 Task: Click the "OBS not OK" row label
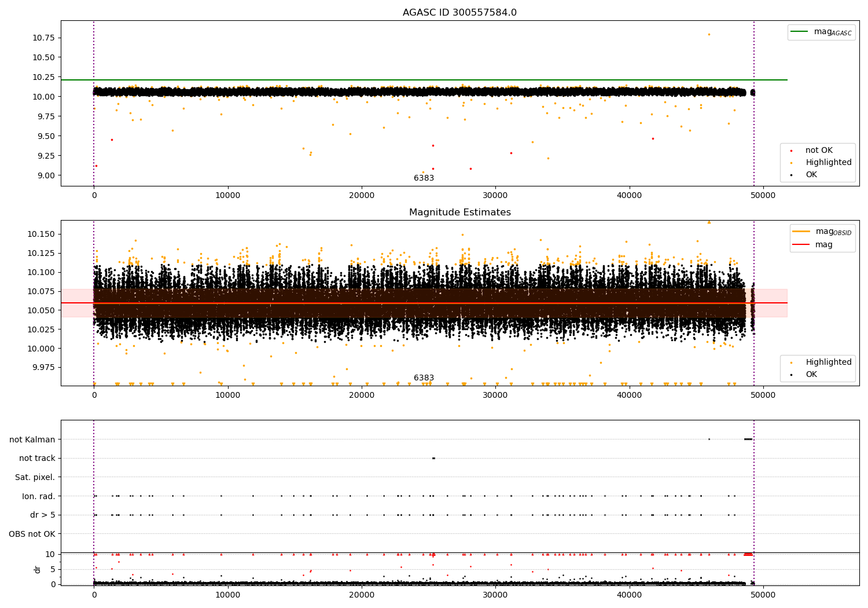[x=32, y=534]
